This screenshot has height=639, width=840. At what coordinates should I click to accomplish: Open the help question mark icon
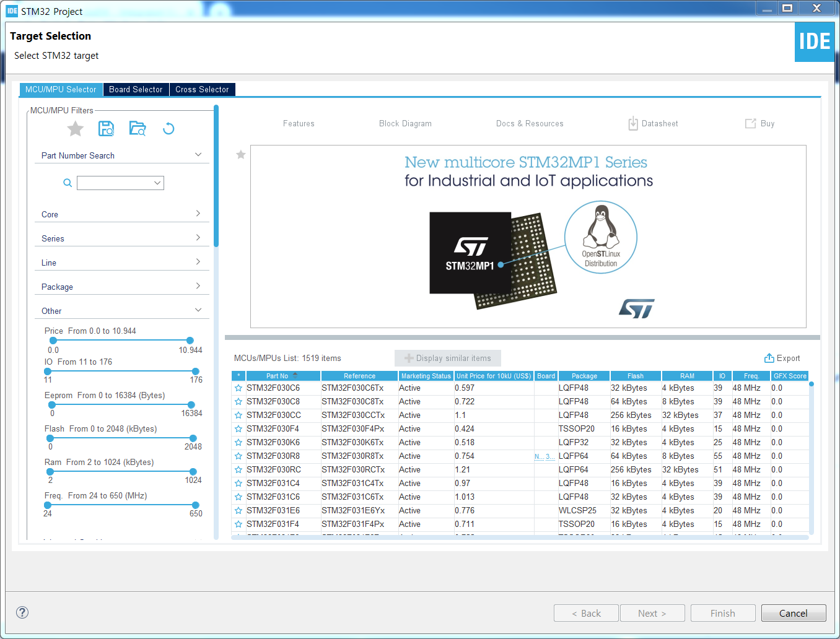click(x=22, y=612)
